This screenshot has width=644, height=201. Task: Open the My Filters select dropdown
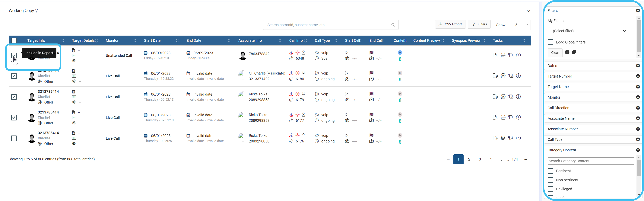[x=587, y=31]
